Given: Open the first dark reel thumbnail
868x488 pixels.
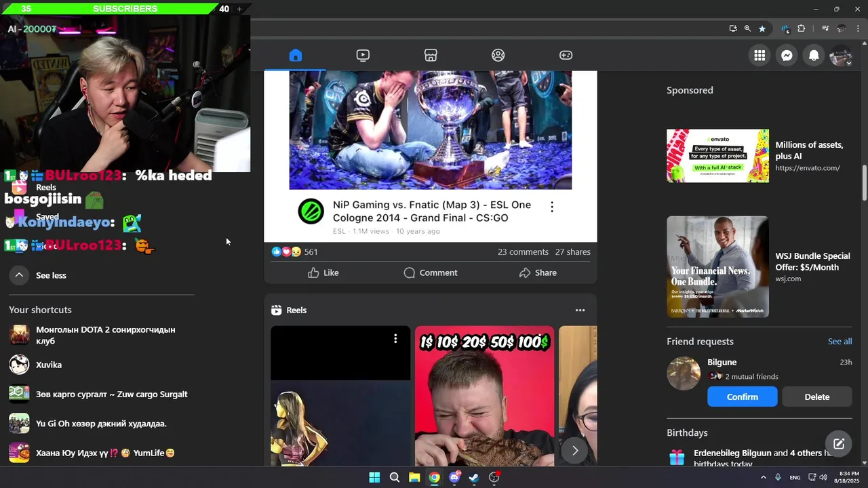Looking at the screenshot, I should (340, 396).
